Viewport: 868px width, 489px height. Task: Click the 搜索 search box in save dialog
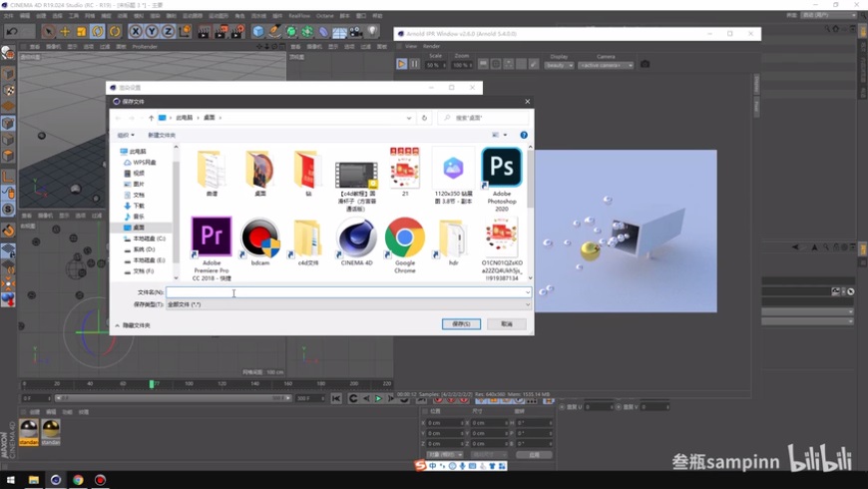pyautogui.click(x=483, y=118)
